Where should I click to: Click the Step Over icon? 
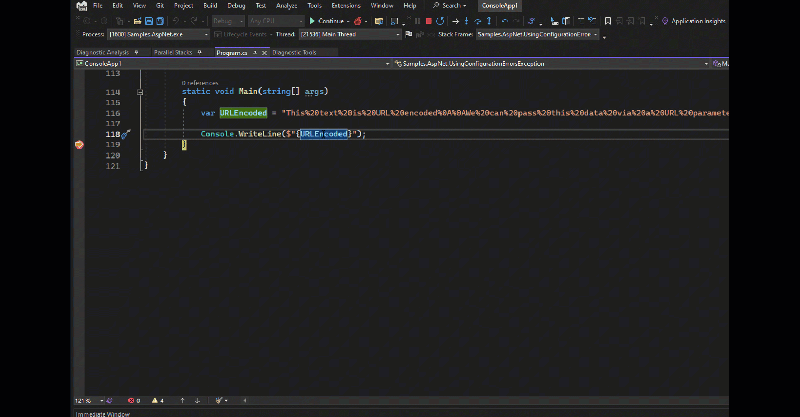coord(478,21)
